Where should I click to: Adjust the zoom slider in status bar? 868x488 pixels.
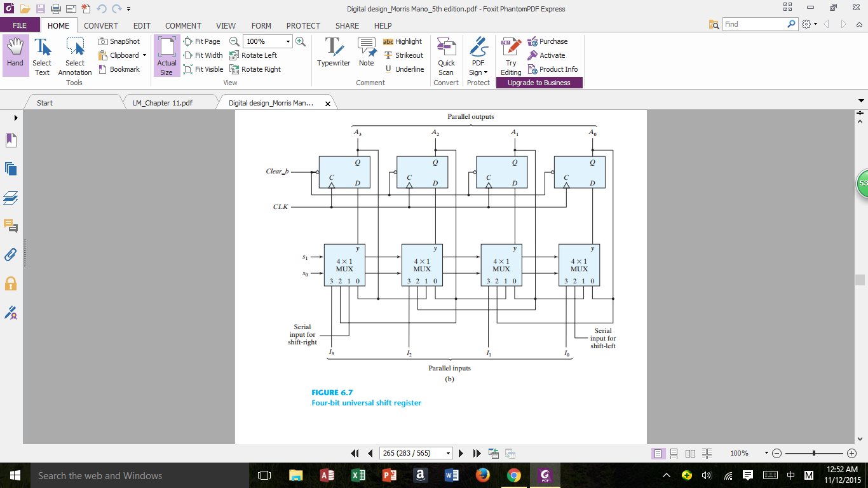[814, 453]
